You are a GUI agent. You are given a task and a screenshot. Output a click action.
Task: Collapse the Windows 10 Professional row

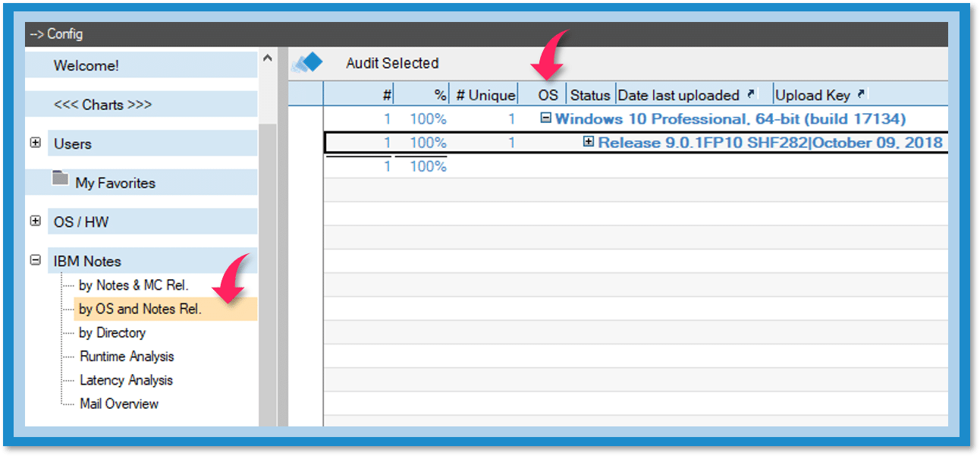pos(545,118)
